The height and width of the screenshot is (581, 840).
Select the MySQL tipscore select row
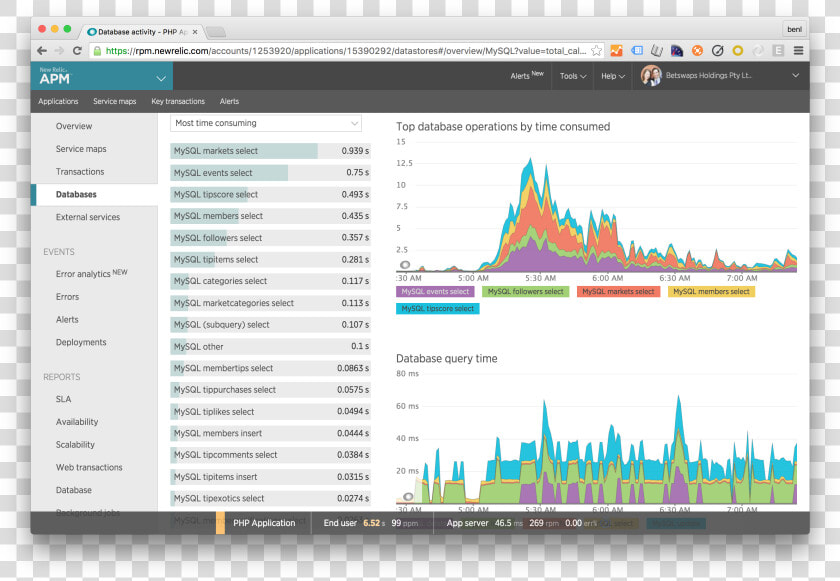[271, 194]
